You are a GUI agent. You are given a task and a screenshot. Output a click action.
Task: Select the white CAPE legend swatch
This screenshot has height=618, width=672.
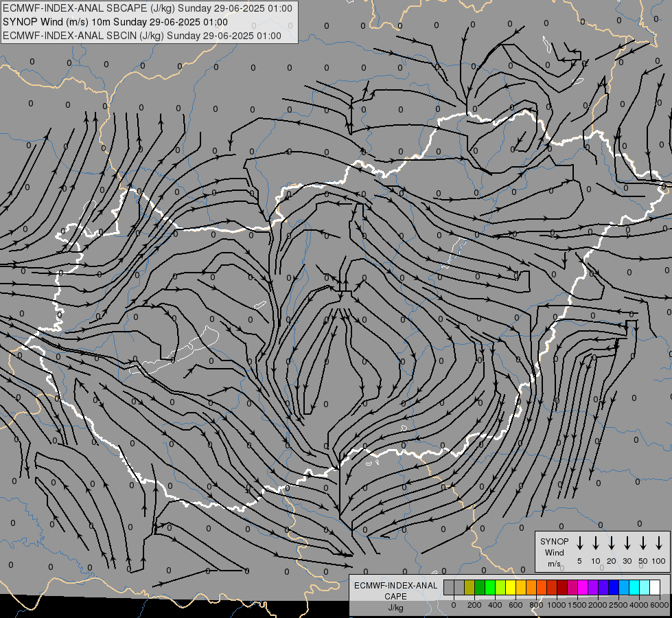[655, 587]
